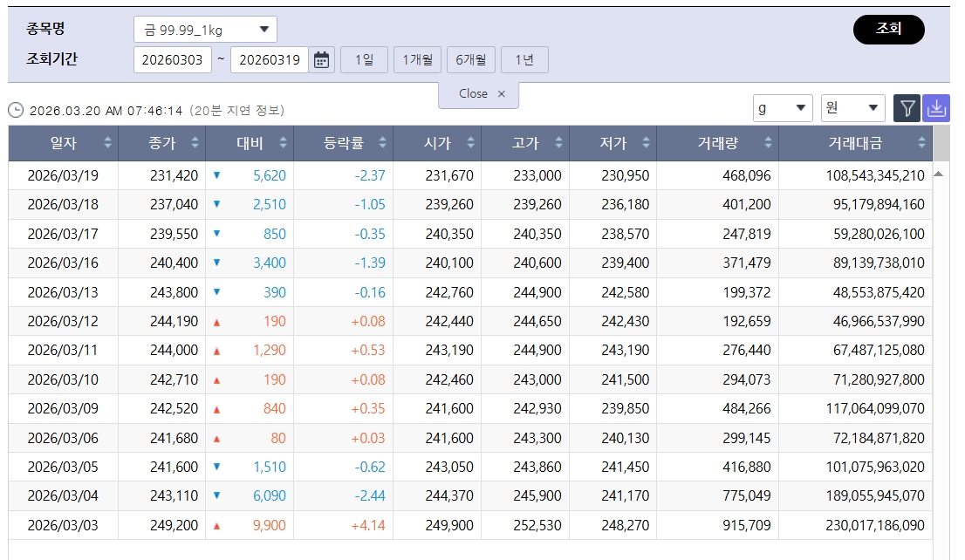Screen dimensions: 965x560
Task: Click the low price 230,950
Action: click(626, 175)
